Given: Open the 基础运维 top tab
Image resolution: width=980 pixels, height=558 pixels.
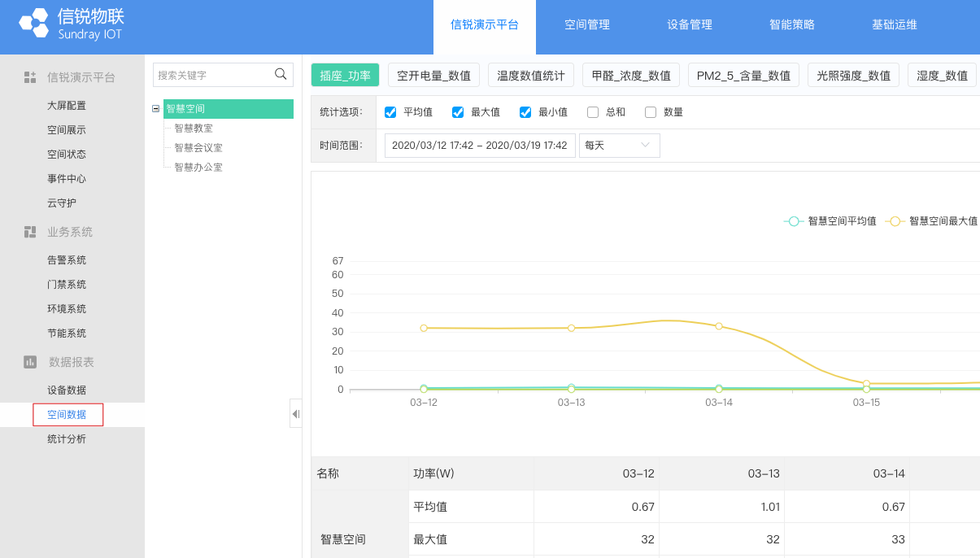Looking at the screenshot, I should pos(895,25).
